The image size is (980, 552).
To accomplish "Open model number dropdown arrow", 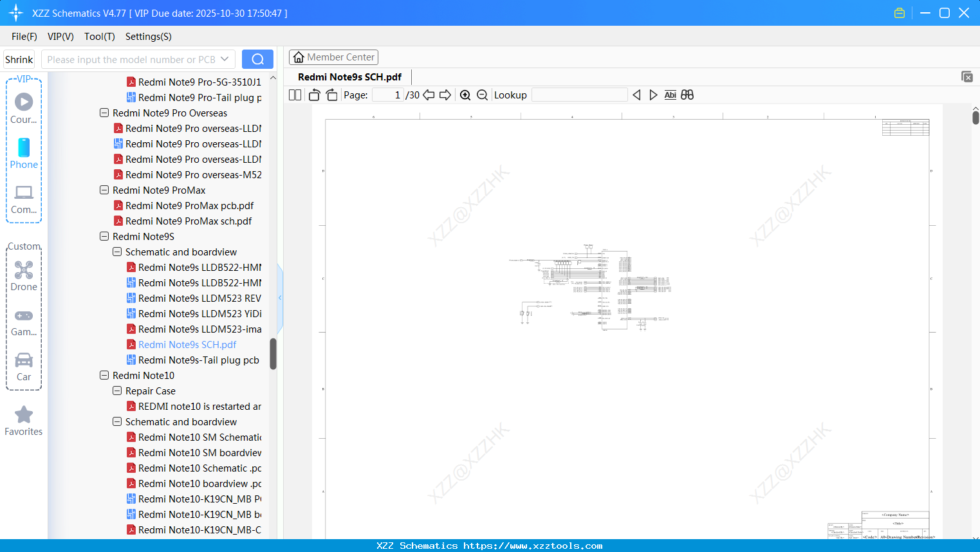I will coord(225,59).
